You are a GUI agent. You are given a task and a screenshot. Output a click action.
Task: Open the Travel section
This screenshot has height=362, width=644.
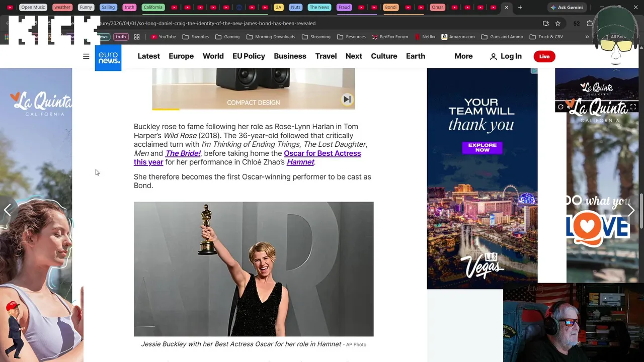pos(326,56)
